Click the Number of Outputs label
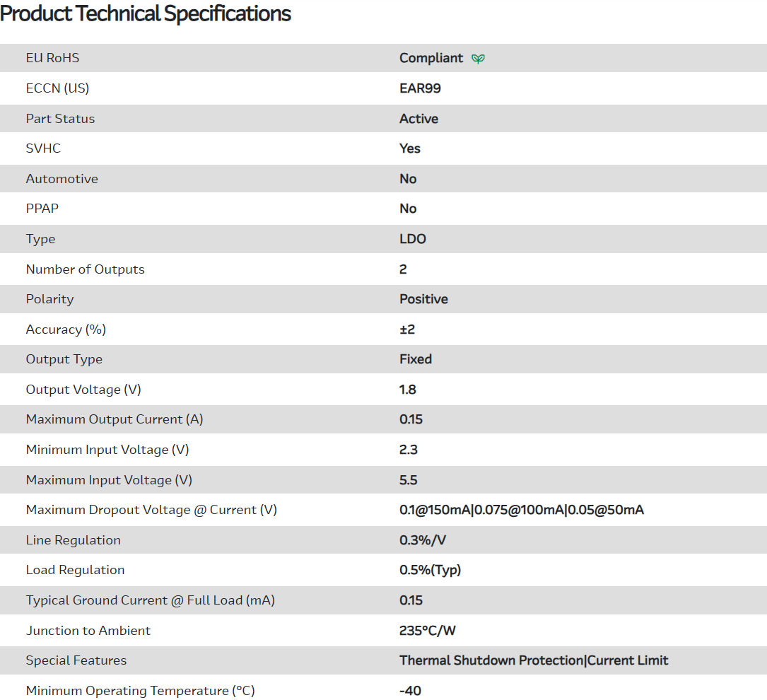This screenshot has height=700, width=767. click(85, 269)
